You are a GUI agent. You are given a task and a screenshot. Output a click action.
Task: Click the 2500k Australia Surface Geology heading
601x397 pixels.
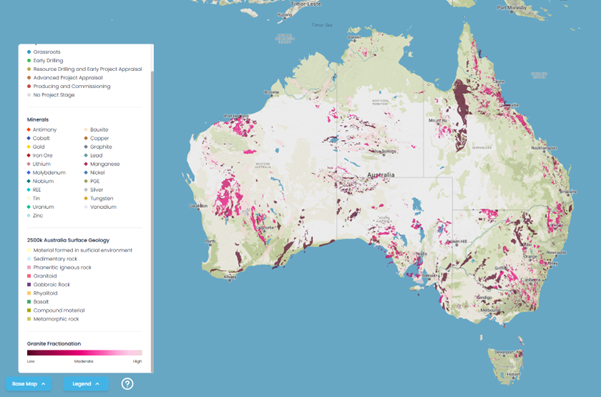tap(68, 240)
